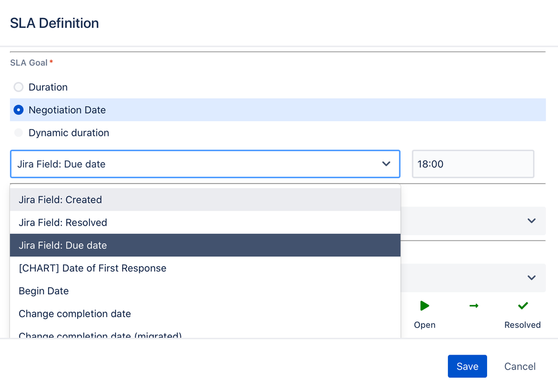Select the Negotiation Date radio option
558x392 pixels.
(x=19, y=110)
